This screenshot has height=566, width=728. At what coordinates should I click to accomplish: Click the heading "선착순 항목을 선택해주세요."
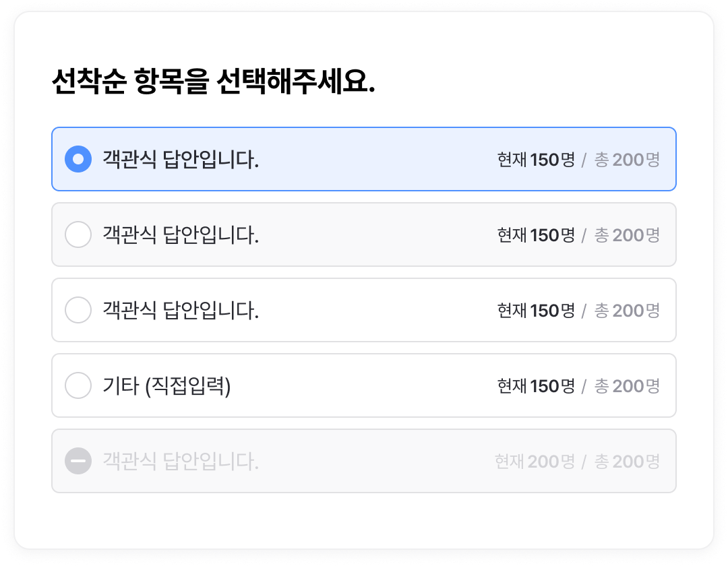(x=213, y=83)
